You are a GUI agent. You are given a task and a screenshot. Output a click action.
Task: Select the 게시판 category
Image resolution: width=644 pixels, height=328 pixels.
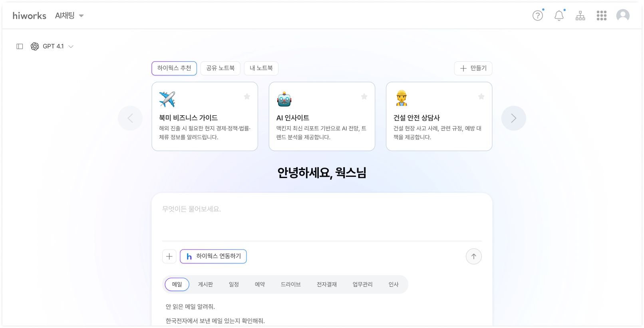[205, 284]
